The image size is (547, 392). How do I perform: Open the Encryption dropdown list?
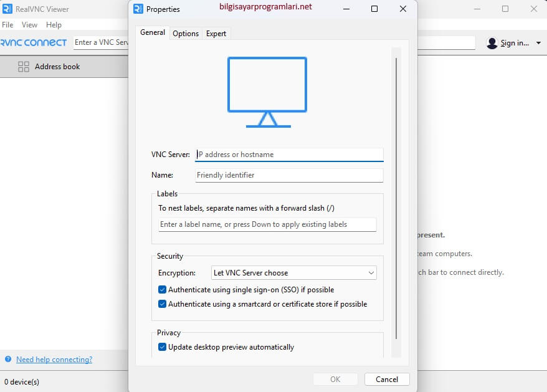click(293, 272)
